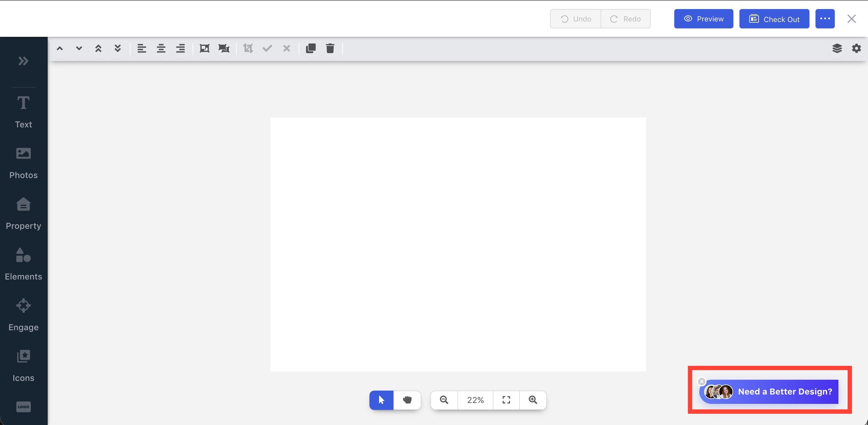
Task: Open the Text tool panel
Action: [x=23, y=112]
